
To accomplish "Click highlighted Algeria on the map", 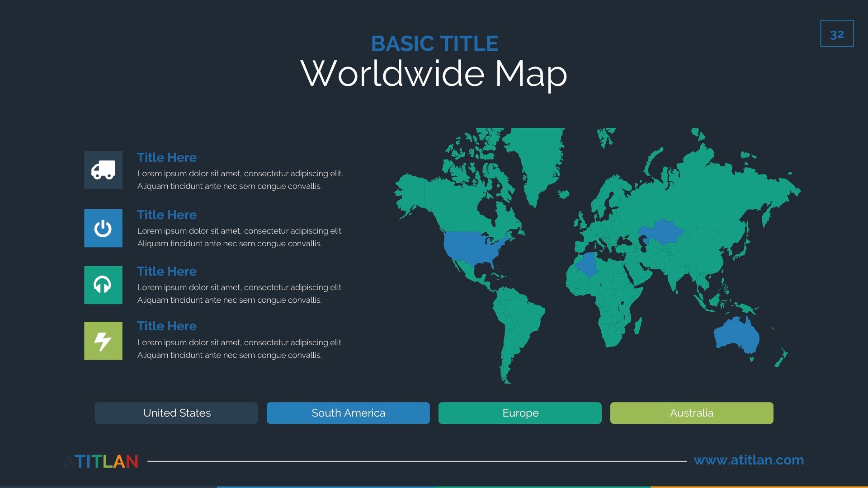I will tap(589, 264).
